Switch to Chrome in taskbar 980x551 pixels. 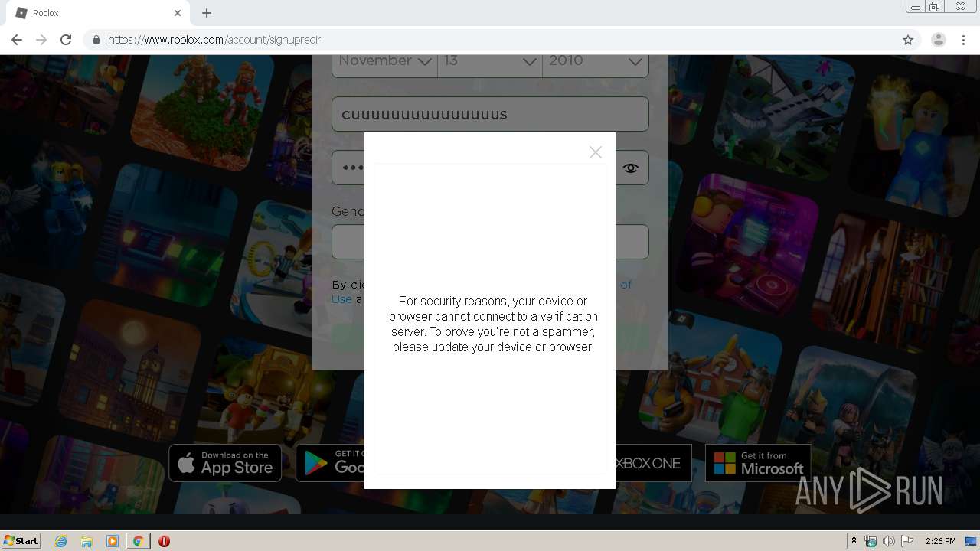[x=138, y=541]
